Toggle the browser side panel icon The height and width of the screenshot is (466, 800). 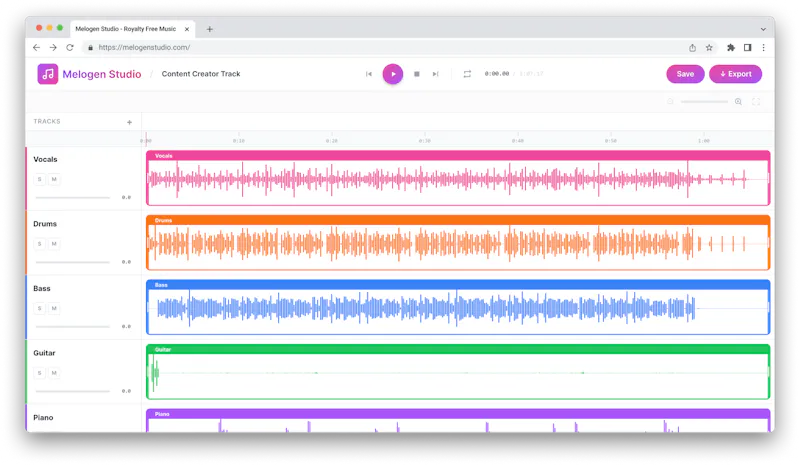coord(747,47)
